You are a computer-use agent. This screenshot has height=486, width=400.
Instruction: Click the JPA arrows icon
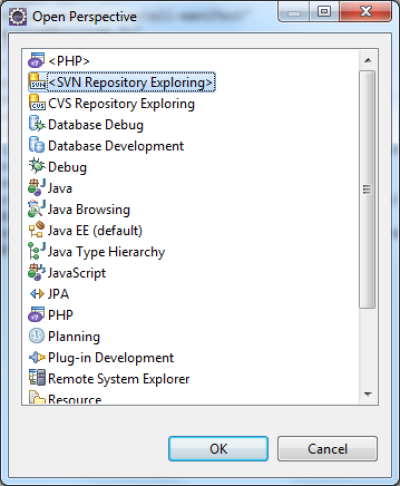pyautogui.click(x=37, y=294)
